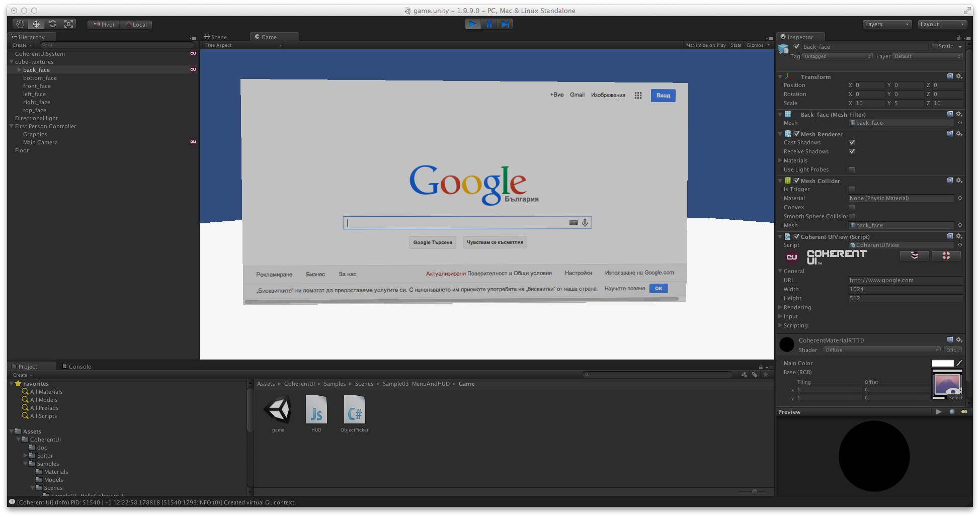Toggle Receive Shadows checkbox
980x517 pixels.
(852, 151)
